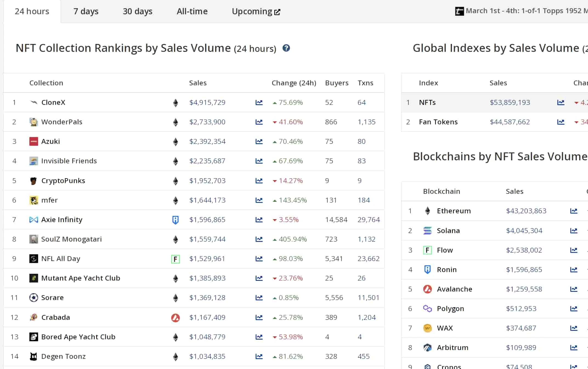Click the Polygon logo in blockchains table
The height and width of the screenshot is (369, 588).
(x=427, y=309)
